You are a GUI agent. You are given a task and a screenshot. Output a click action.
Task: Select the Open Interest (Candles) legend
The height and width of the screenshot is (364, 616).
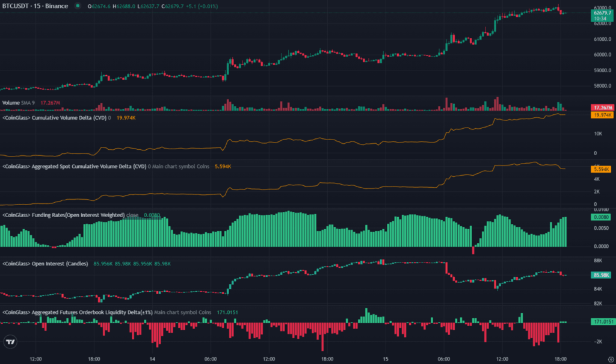click(45, 264)
